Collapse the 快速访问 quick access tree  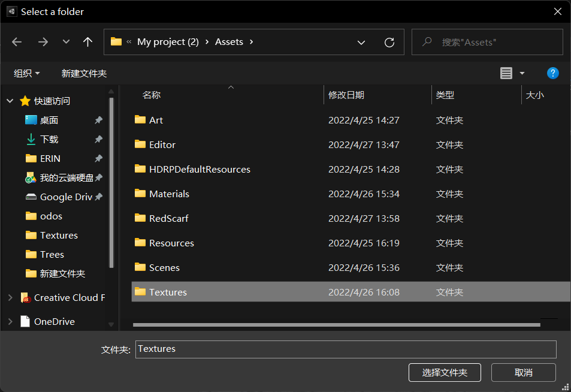pyautogui.click(x=10, y=101)
